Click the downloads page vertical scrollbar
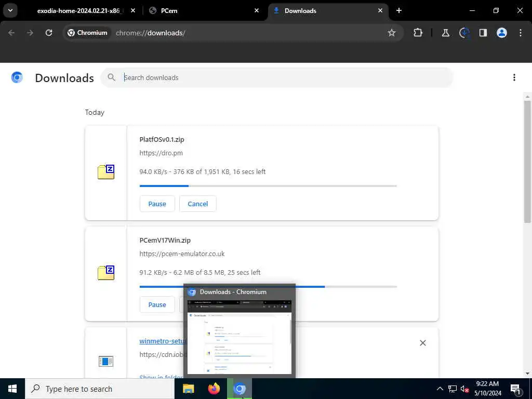The width and height of the screenshot is (532, 399). (527, 162)
